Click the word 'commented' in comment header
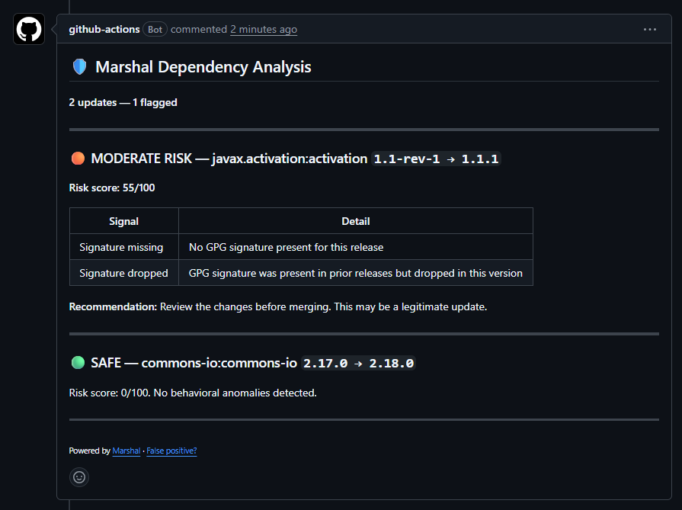The width and height of the screenshot is (682, 510). [x=199, y=30]
